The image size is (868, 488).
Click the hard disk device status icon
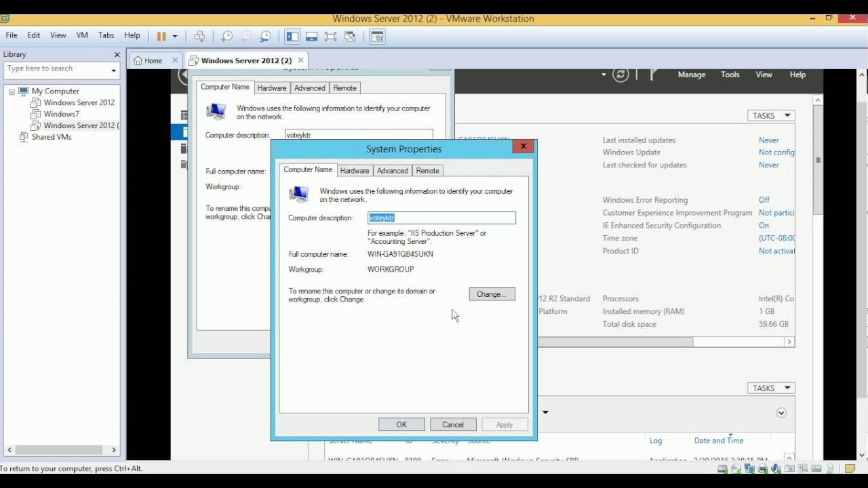723,468
